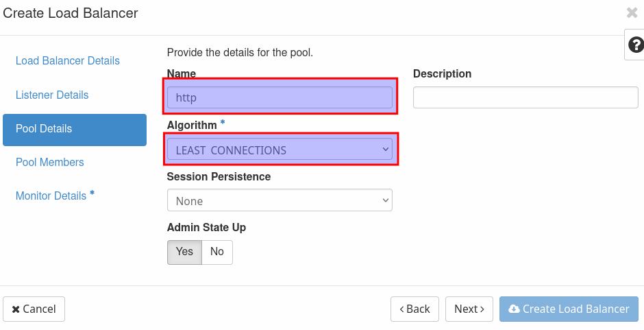Click the Back chevron button
Screen dimensions: 644x330
pos(414,309)
